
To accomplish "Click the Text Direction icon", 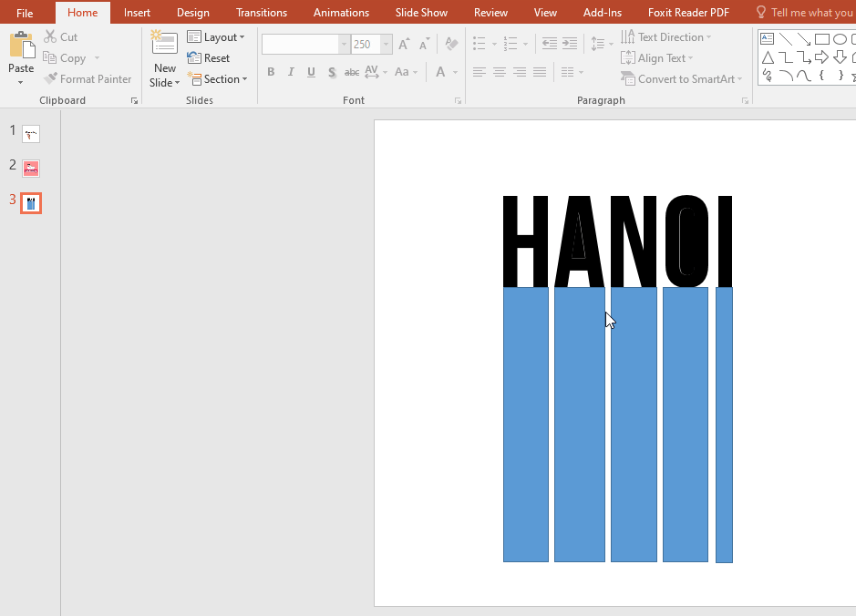I will pos(665,36).
